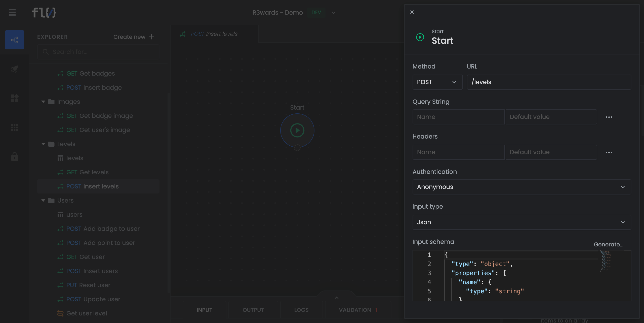Select POST Insert levels in explorer
The height and width of the screenshot is (323, 644).
[98, 186]
